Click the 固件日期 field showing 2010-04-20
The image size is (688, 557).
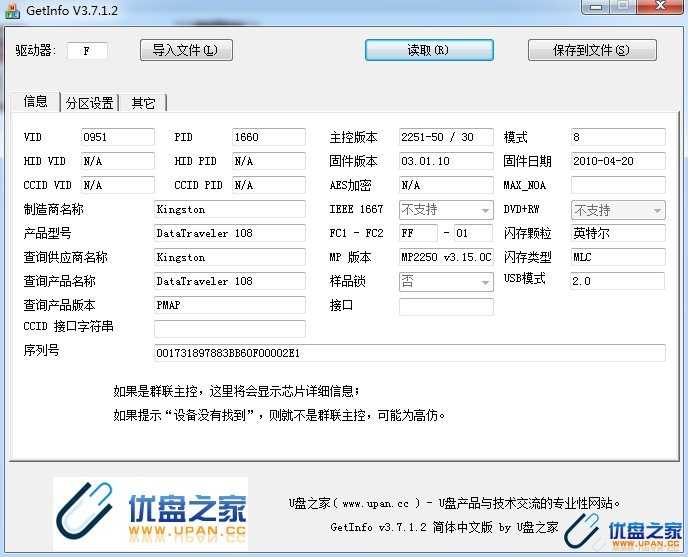click(617, 161)
